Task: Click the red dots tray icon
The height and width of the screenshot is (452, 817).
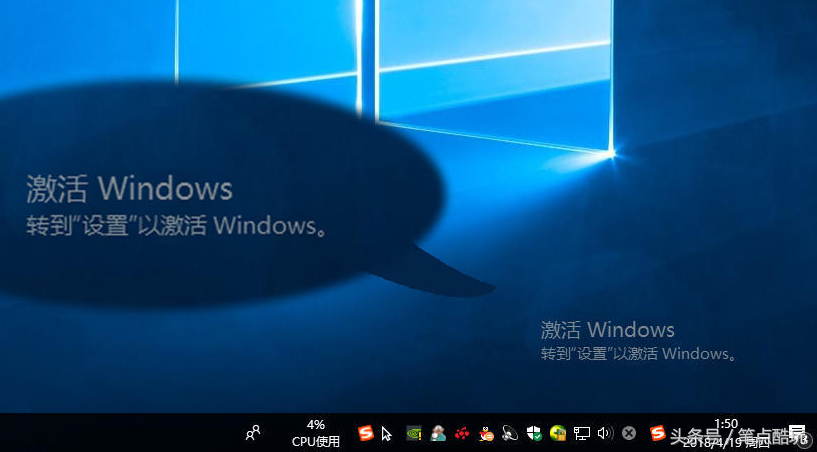Action: (x=462, y=433)
